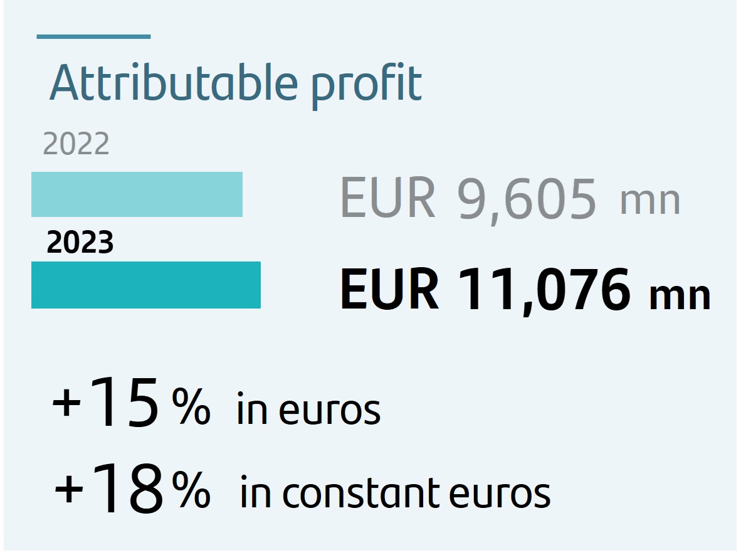Screen dimensions: 741x560
Task: Click the teal line above the heading
Action: (x=93, y=36)
